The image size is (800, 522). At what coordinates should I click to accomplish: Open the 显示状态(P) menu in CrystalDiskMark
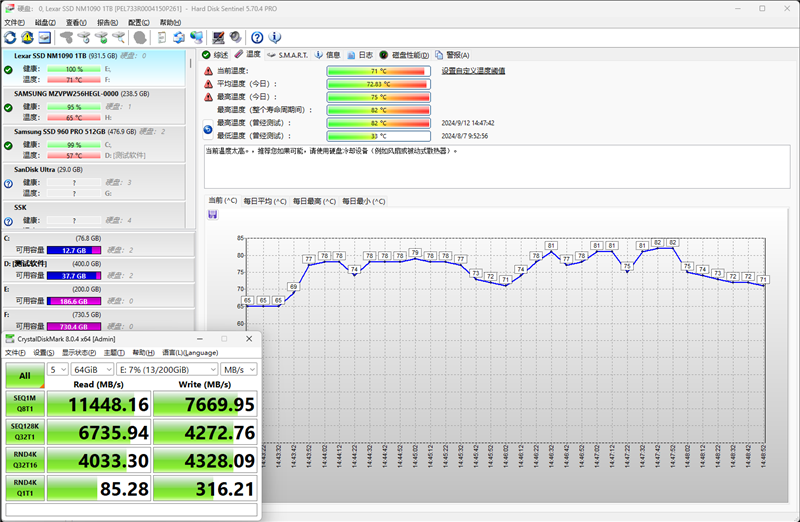click(79, 353)
